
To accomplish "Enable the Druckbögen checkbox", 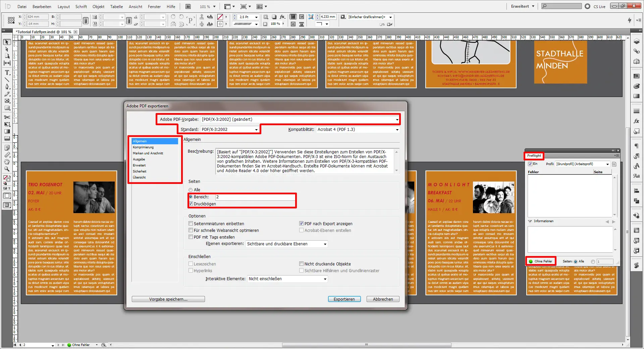I will coord(191,204).
